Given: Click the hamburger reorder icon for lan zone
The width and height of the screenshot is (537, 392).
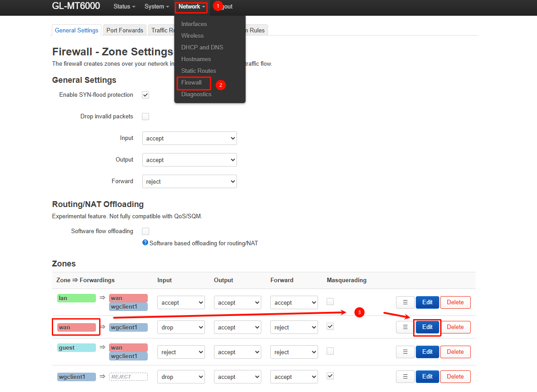Looking at the screenshot, I should [405, 302].
